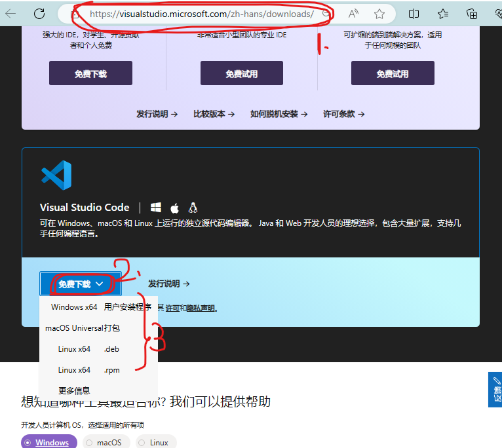
Task: Open the 许可条款 link
Action: point(344,114)
